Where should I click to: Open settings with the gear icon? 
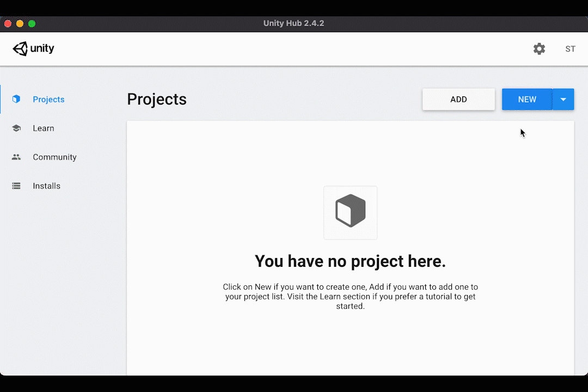tap(539, 49)
